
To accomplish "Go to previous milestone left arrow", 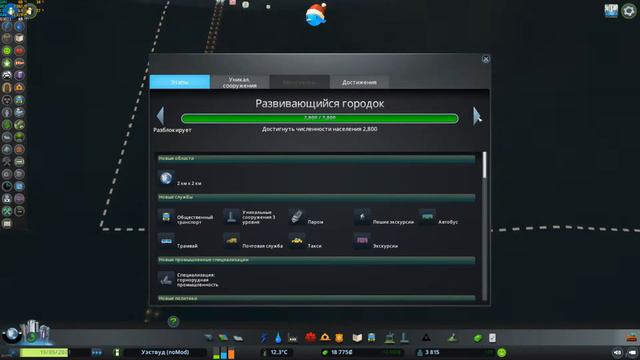I will (x=160, y=116).
